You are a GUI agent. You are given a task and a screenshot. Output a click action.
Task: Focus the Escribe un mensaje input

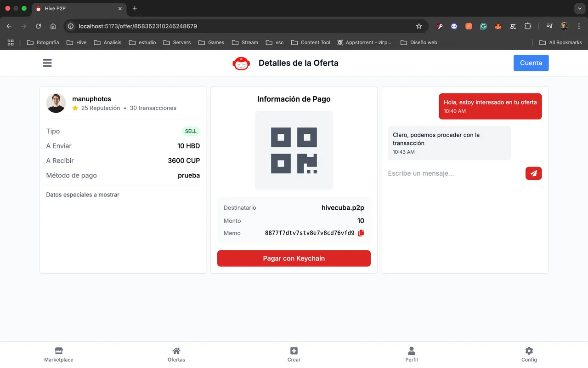click(x=454, y=173)
